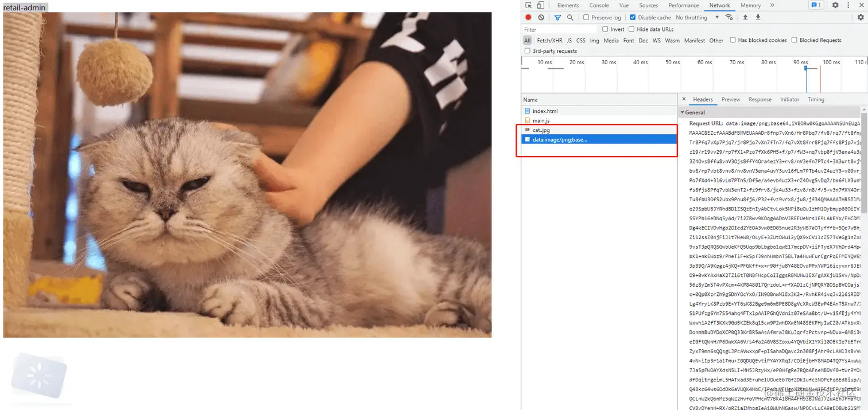
Task: Switch to Console tab
Action: 599,5
